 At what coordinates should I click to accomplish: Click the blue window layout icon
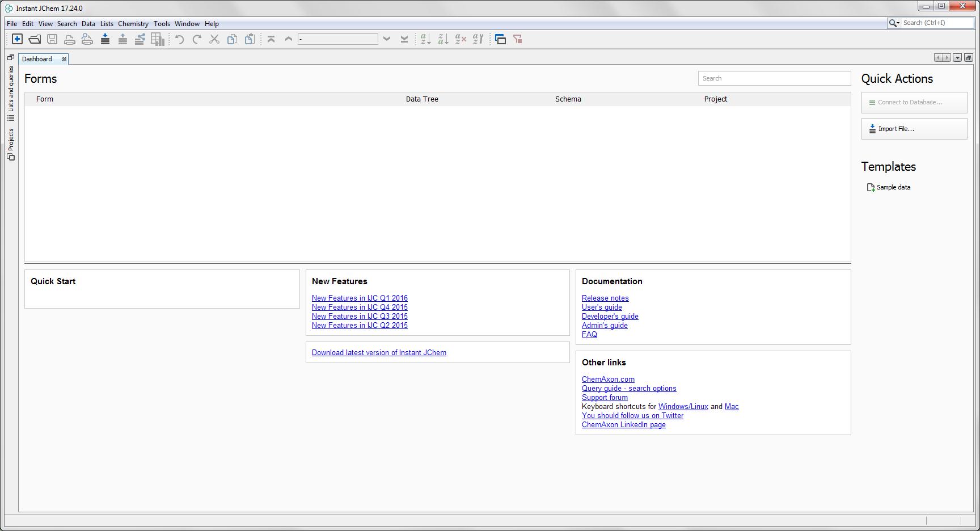pos(500,39)
